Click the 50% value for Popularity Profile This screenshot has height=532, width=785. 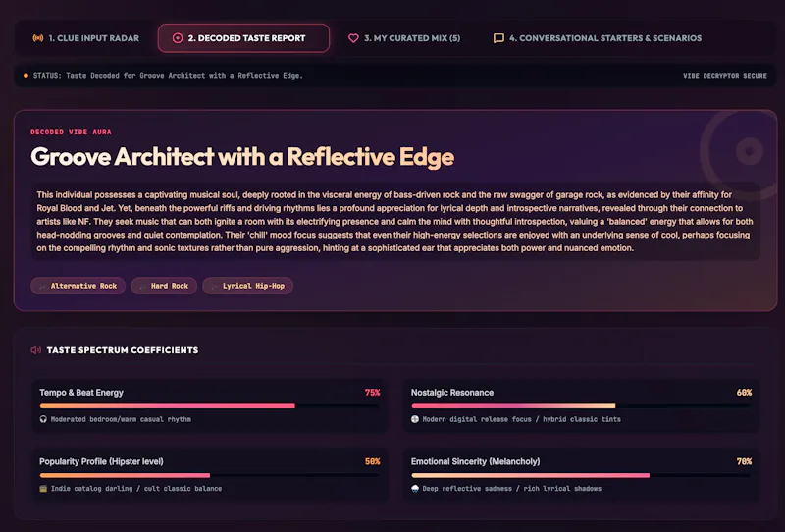click(x=372, y=461)
